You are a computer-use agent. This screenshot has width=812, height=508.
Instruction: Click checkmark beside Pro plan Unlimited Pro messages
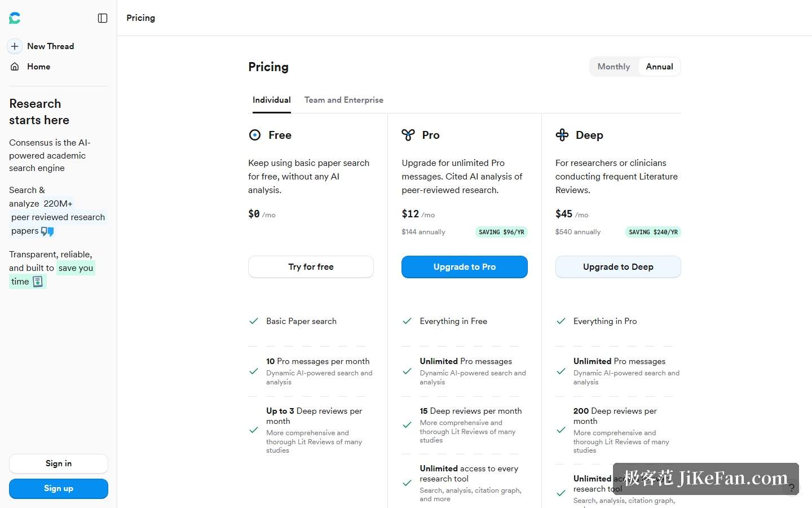[x=407, y=371]
